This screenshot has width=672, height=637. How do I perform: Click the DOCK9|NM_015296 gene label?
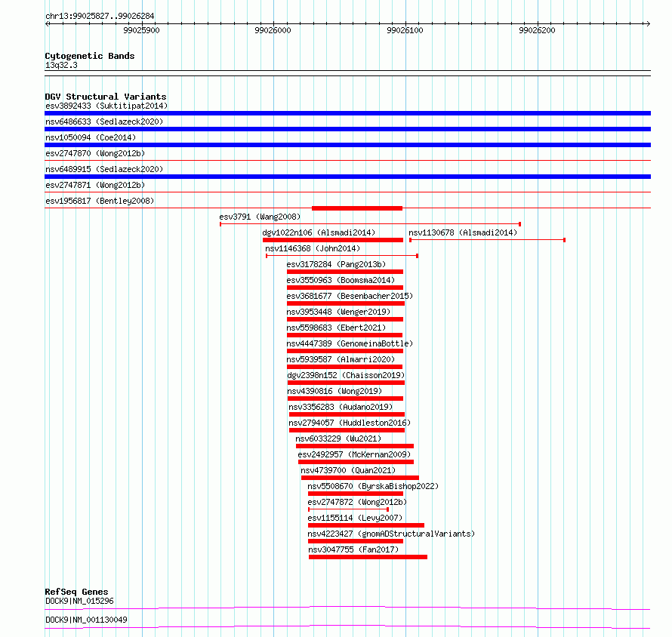coord(79,601)
